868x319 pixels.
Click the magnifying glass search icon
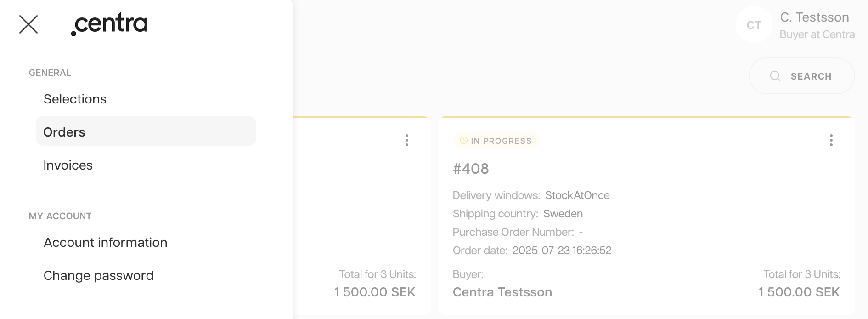[x=775, y=76]
